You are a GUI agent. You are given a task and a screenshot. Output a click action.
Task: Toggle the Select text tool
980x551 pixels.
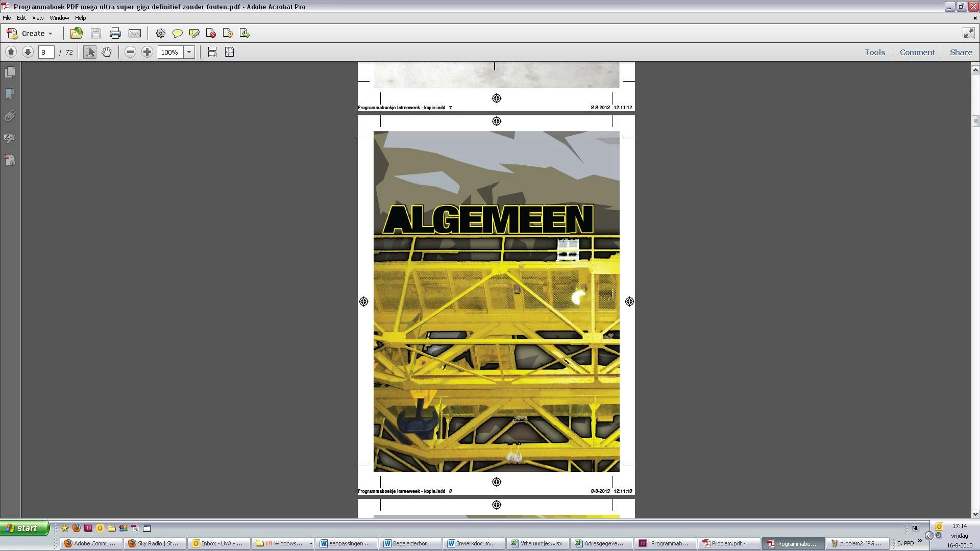click(x=89, y=52)
